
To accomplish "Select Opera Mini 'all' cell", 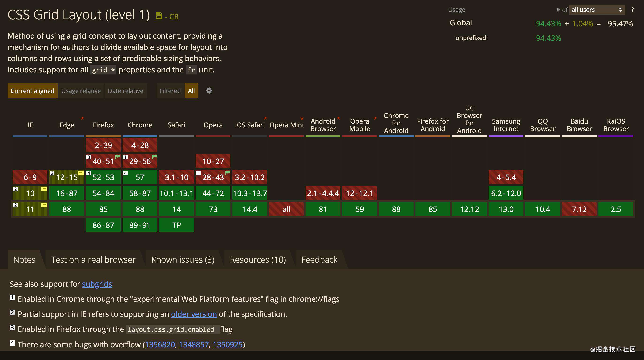I will [286, 209].
